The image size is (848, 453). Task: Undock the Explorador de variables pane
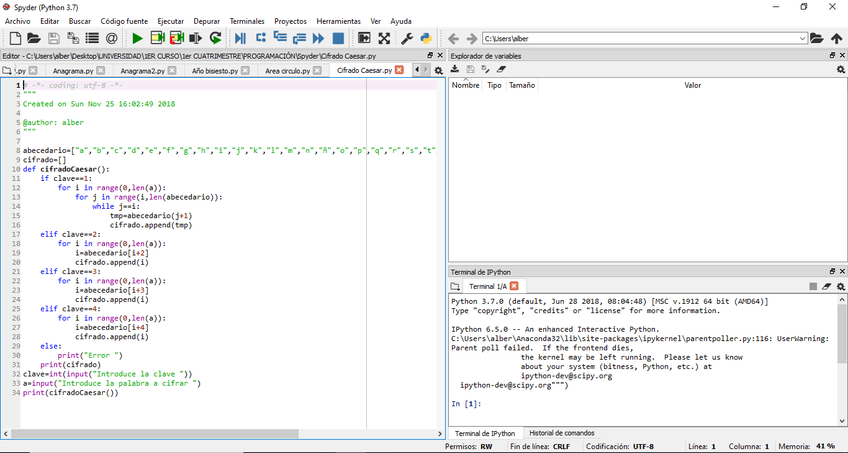(831, 55)
